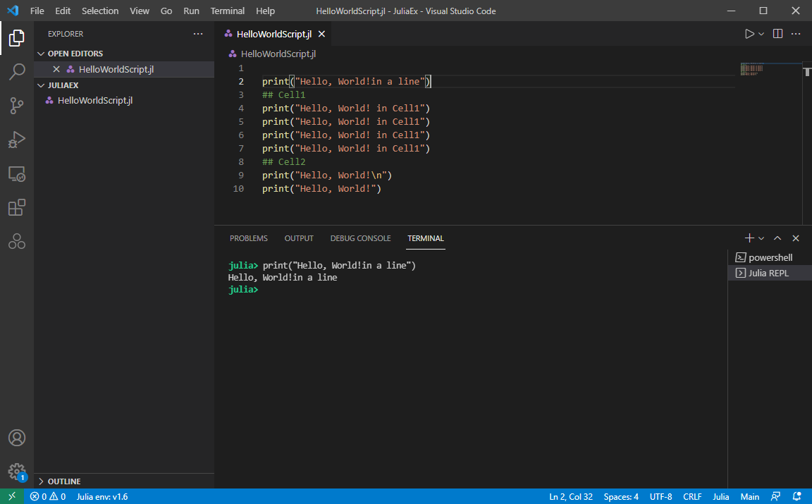This screenshot has width=812, height=504.
Task: Run the Julia file with play button
Action: [749, 34]
